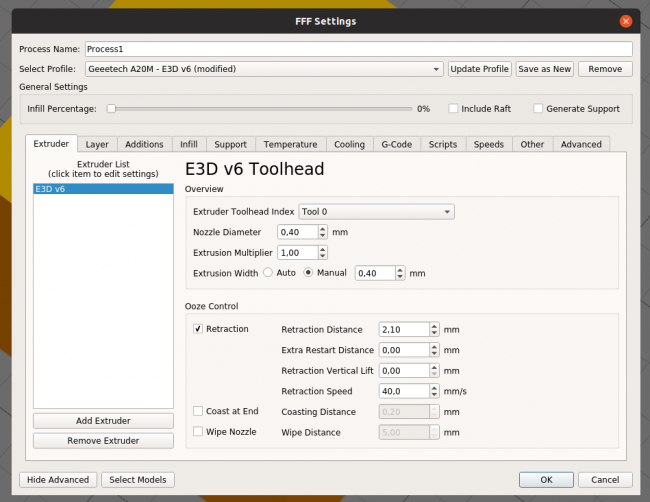Open the Select Profile dropdown

264,69
